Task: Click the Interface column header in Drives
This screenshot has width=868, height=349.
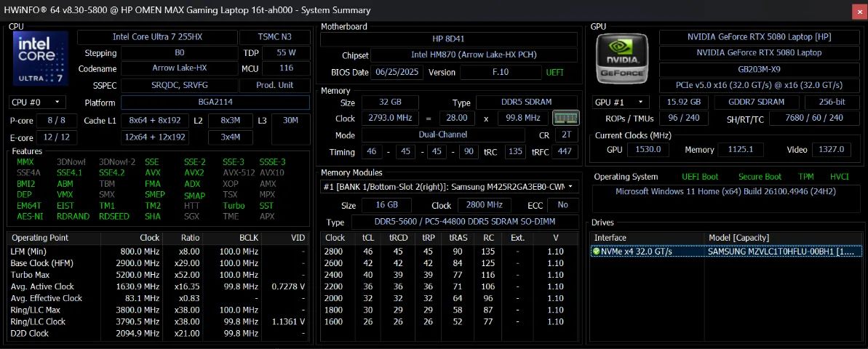Action: [610, 238]
